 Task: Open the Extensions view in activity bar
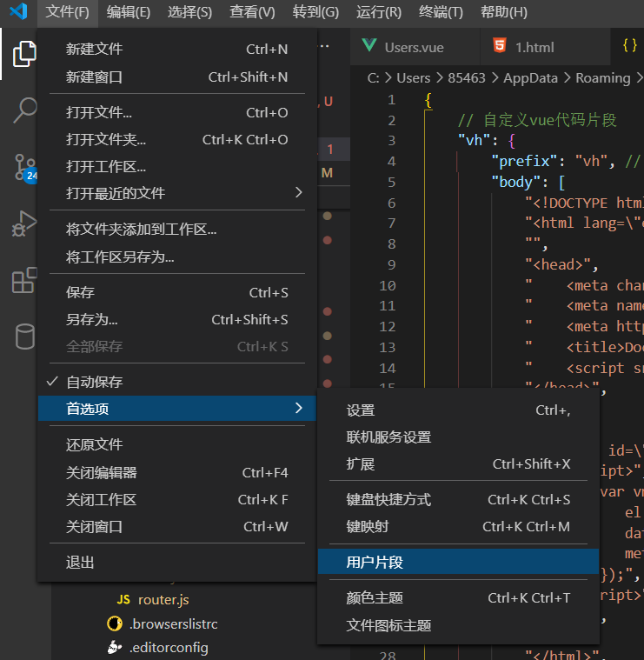[x=24, y=280]
